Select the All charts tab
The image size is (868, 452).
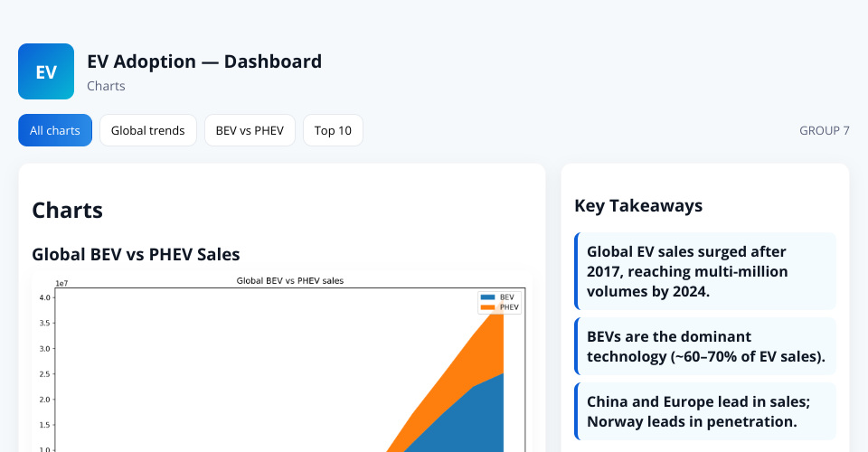(x=55, y=130)
